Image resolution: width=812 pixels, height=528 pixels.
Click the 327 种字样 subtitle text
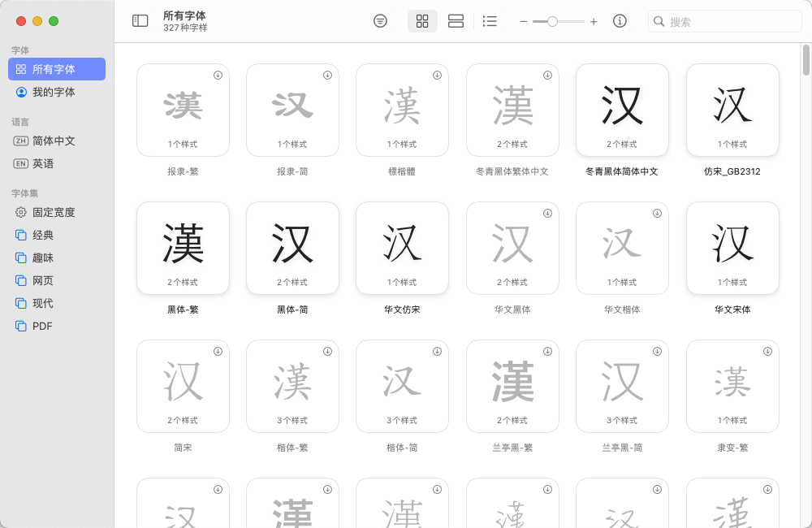click(185, 28)
